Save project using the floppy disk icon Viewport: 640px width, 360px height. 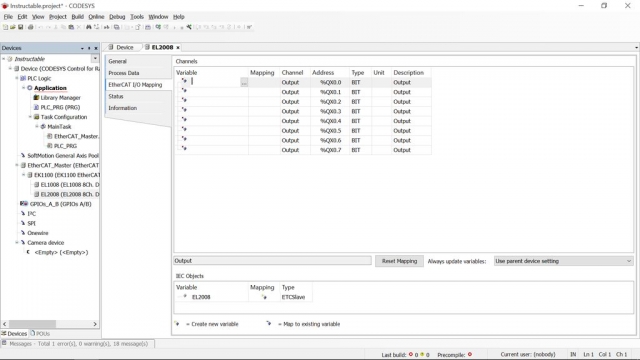click(x=20, y=27)
